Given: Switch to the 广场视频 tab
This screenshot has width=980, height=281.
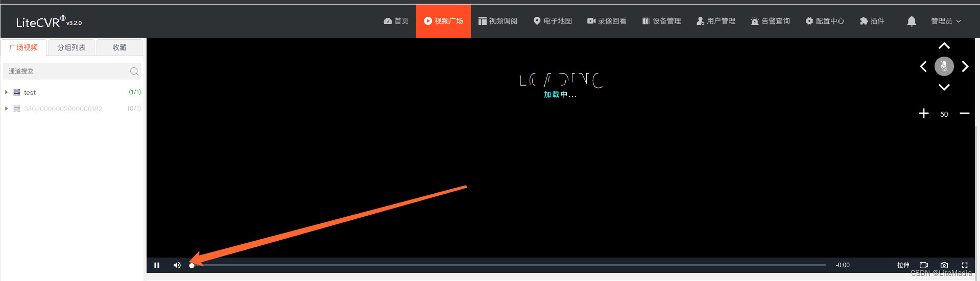Looking at the screenshot, I should 23,47.
